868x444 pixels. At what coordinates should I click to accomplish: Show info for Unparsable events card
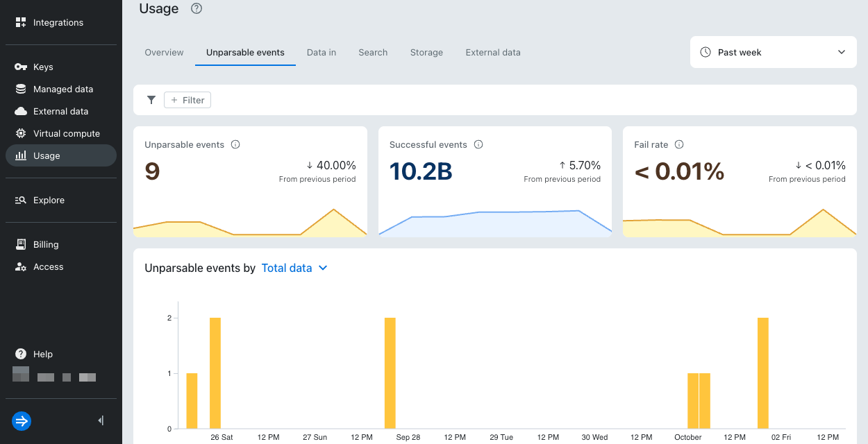coord(235,145)
